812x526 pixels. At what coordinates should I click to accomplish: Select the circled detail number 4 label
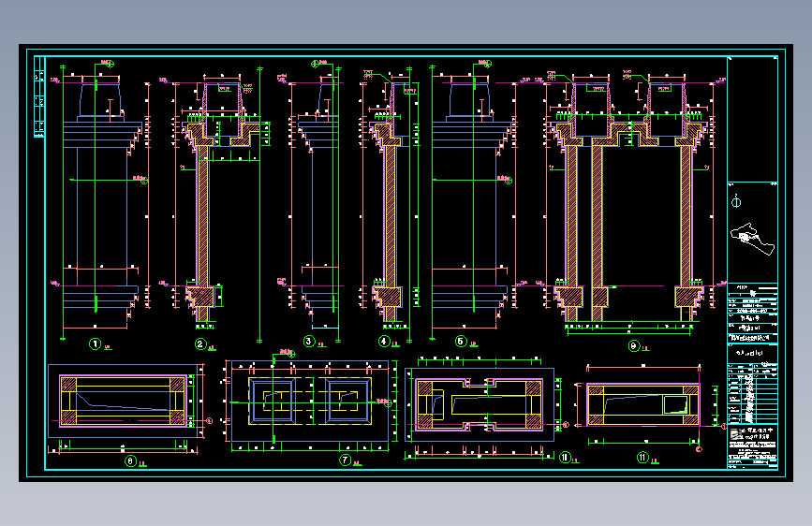click(384, 342)
